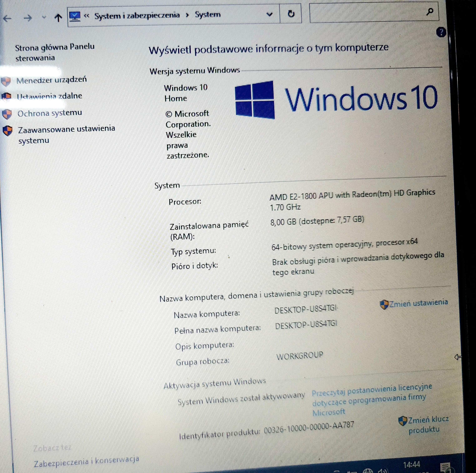Click 'Zmień klucz produktu' link
476x473 pixels.
click(x=428, y=425)
